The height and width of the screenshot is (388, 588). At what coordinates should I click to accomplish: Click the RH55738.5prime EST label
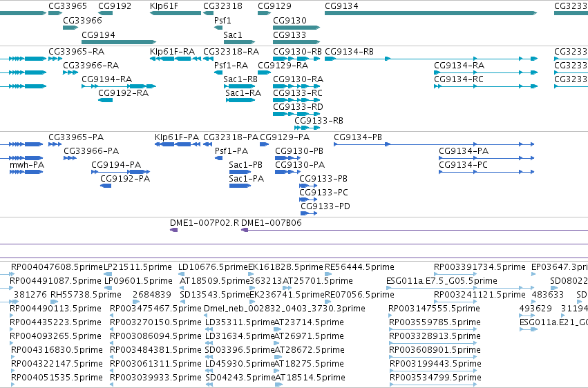click(86, 295)
